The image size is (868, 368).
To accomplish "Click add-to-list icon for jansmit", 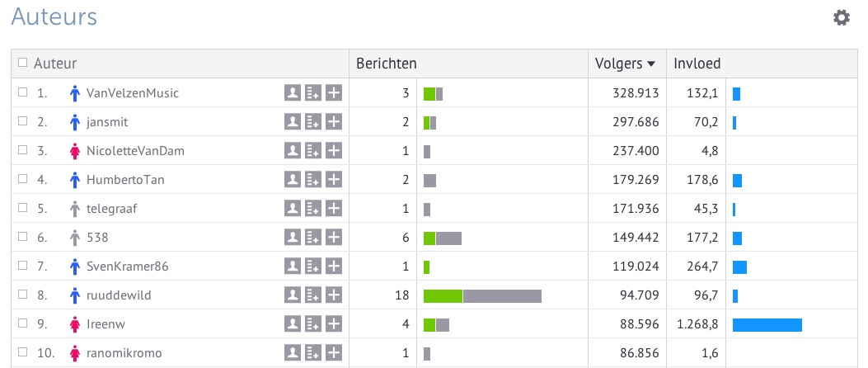I will [312, 122].
